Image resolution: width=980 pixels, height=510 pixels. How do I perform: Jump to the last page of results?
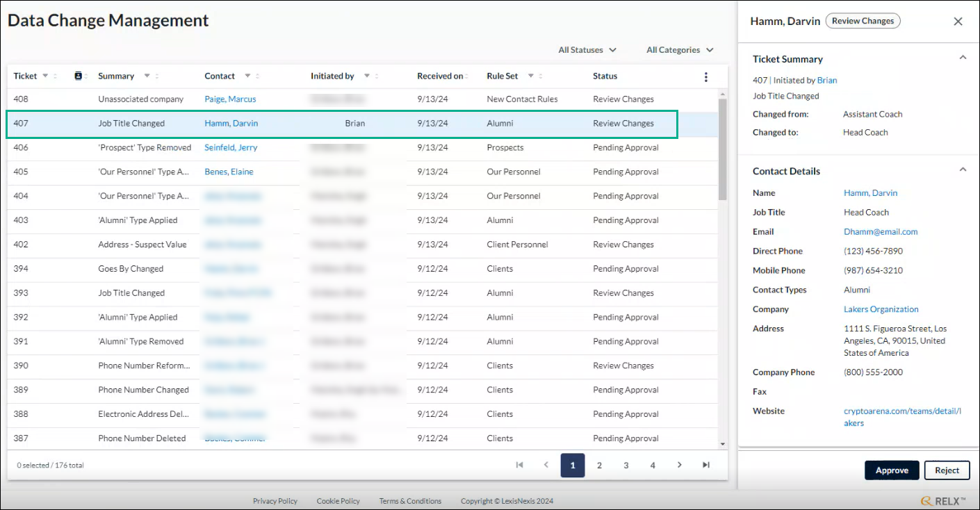pyautogui.click(x=705, y=465)
